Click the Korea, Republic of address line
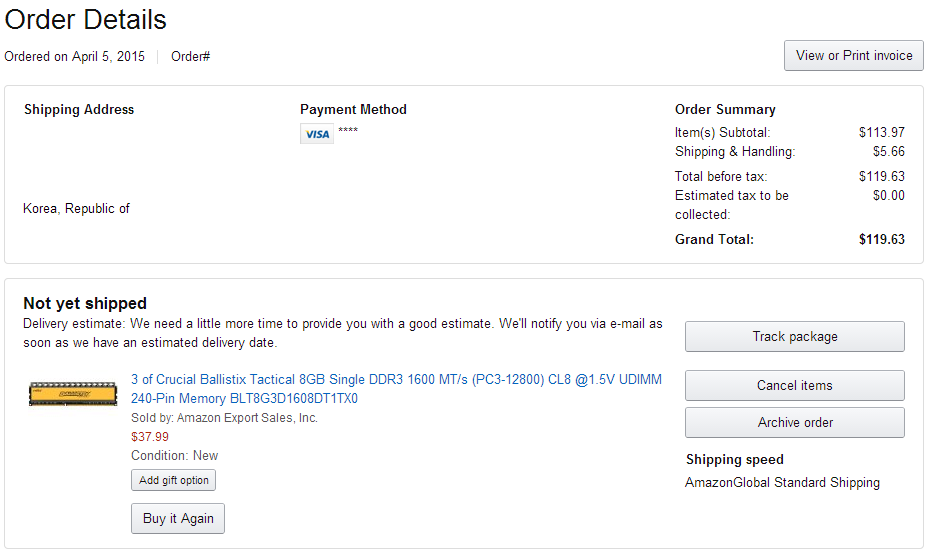Screen dimensions: 928x553 (76, 209)
